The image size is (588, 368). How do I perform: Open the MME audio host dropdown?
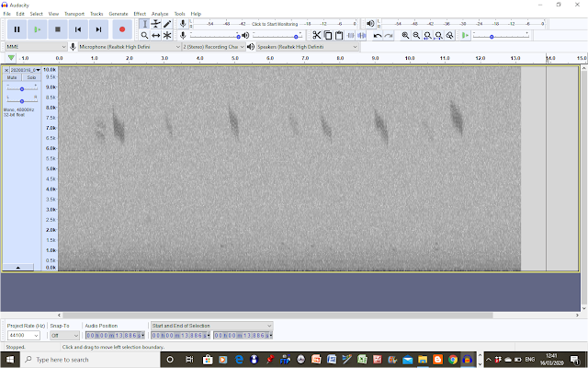tap(37, 47)
